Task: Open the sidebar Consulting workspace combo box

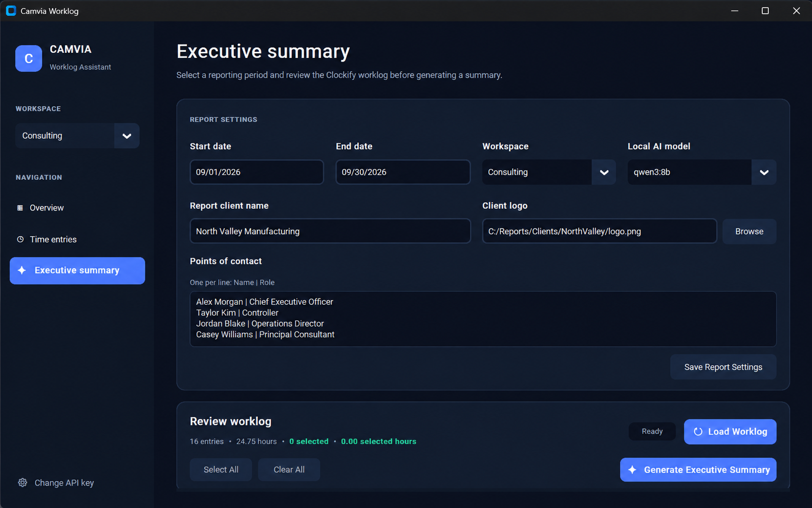Action: click(77, 136)
